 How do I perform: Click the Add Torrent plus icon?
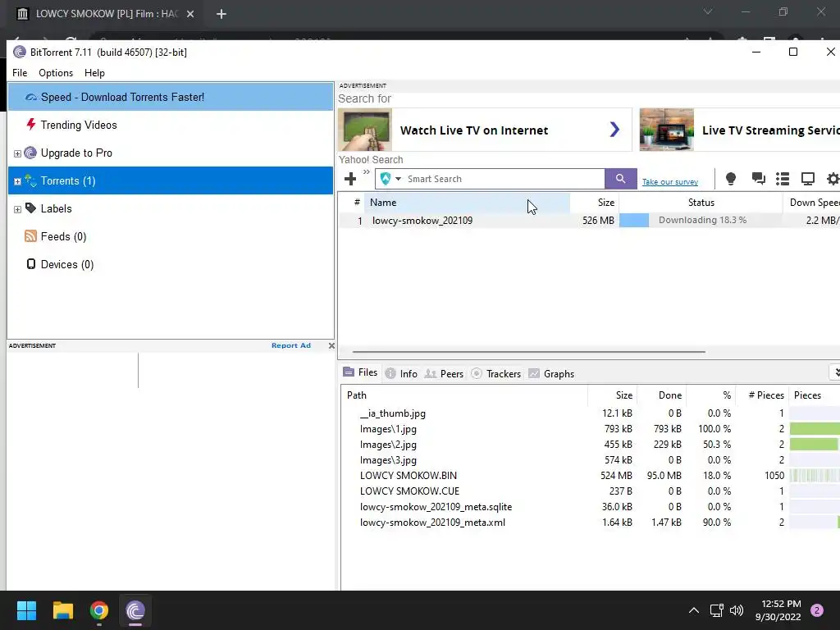(350, 179)
